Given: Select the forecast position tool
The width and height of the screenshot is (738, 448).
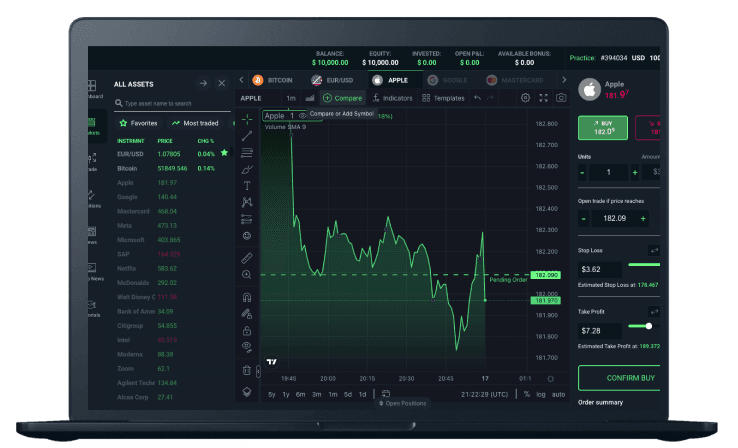Looking at the screenshot, I should [x=247, y=219].
